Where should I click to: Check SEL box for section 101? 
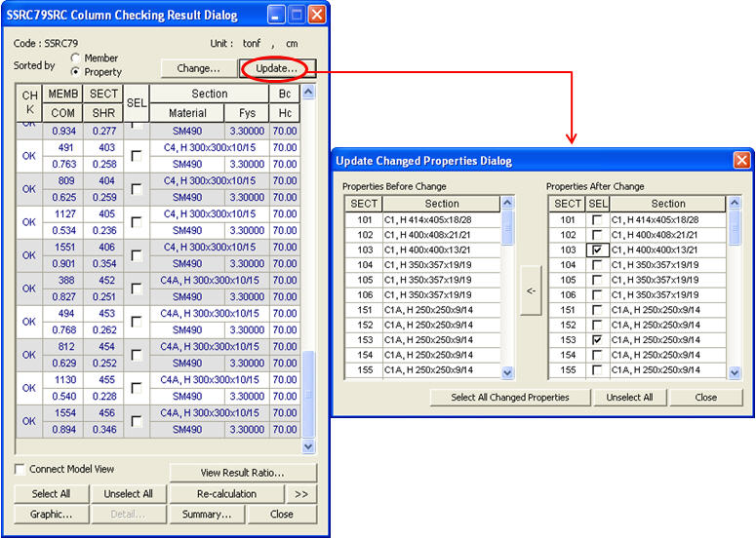pos(596,220)
